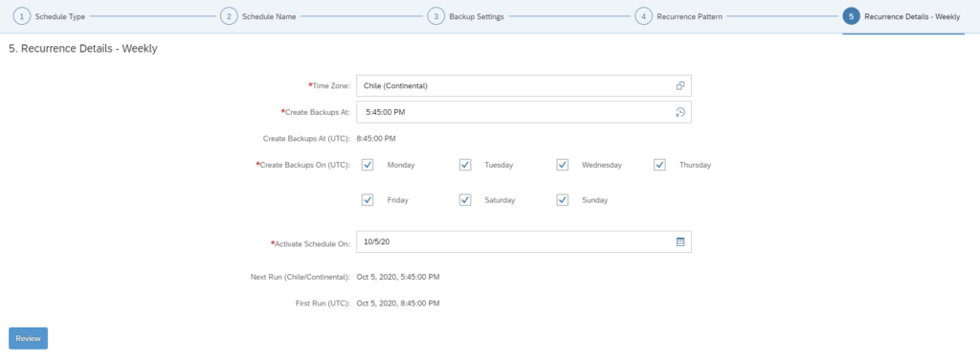Go to the Schedule Name step

point(269,17)
